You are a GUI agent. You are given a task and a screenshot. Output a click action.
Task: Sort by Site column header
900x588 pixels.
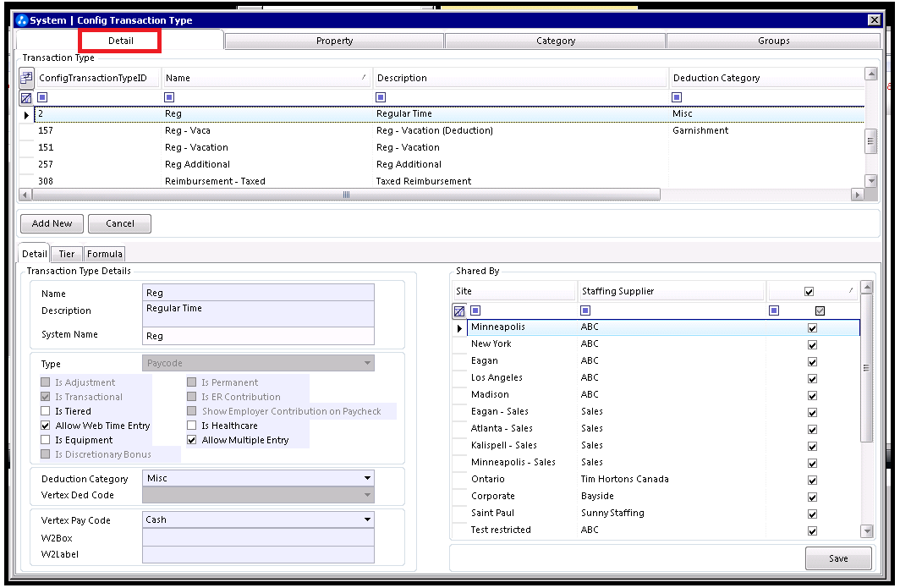point(514,291)
